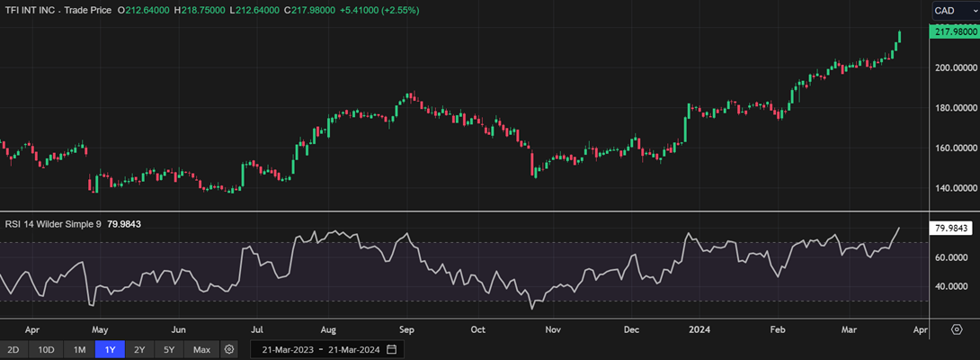The height and width of the screenshot is (360, 980).
Task: Click the 21-Mar-2023 start date field
Action: pos(288,349)
